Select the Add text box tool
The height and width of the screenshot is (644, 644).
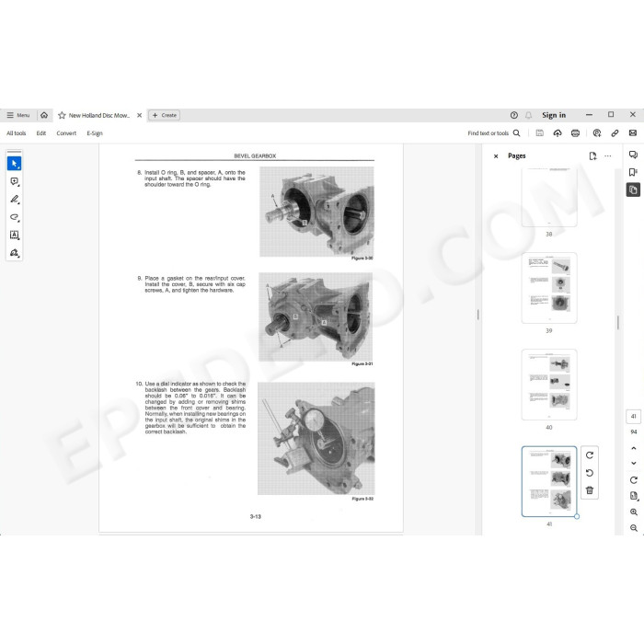click(x=15, y=235)
